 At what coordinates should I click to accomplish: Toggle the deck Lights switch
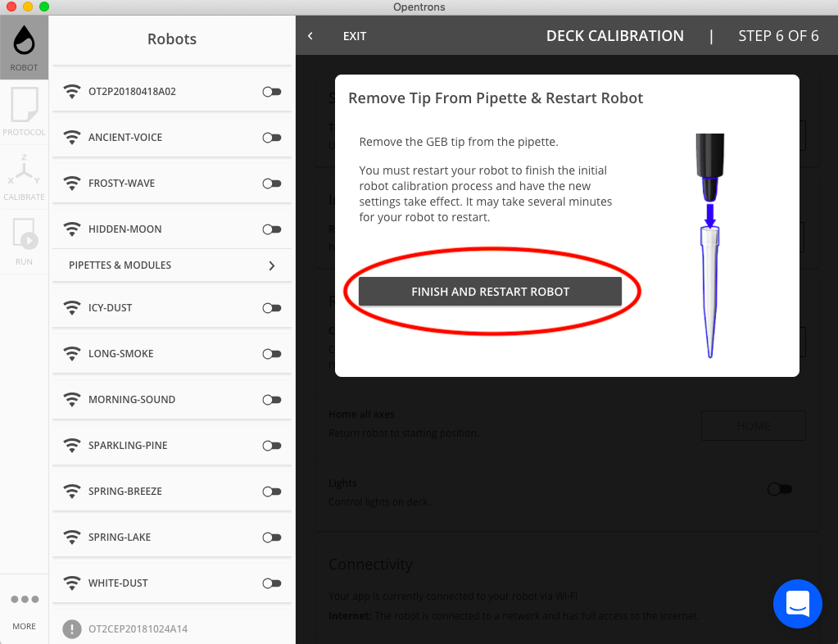779,489
